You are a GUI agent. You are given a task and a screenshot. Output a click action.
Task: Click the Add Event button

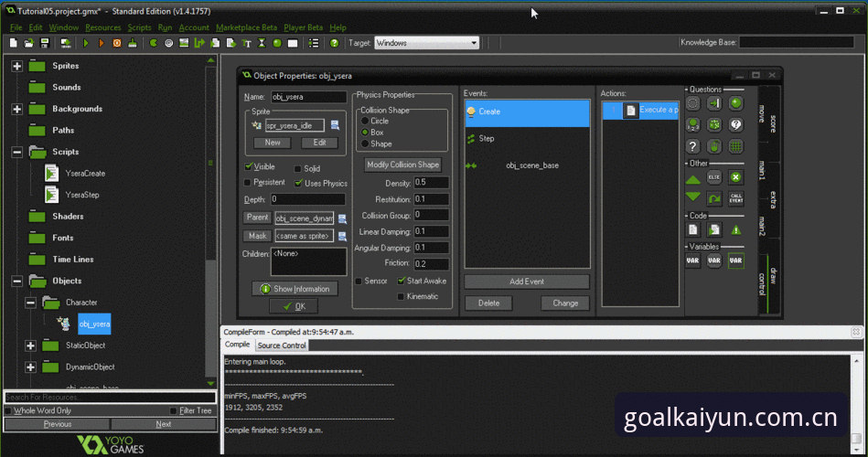(x=527, y=282)
